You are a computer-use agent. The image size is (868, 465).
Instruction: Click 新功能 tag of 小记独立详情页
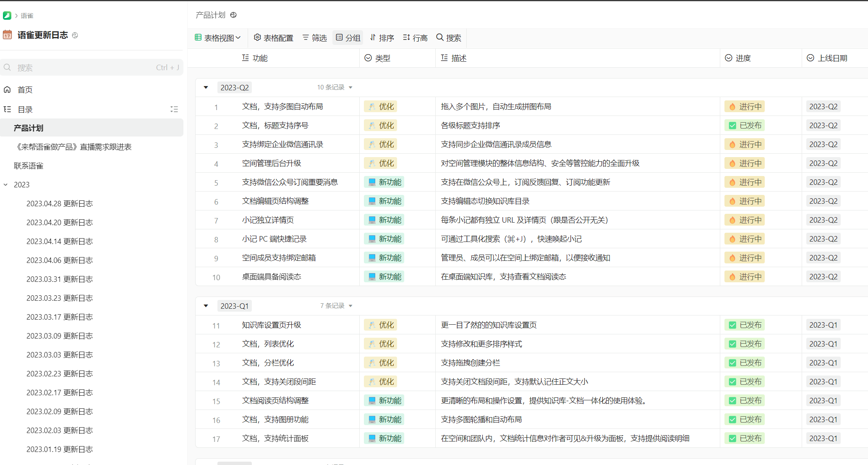384,220
